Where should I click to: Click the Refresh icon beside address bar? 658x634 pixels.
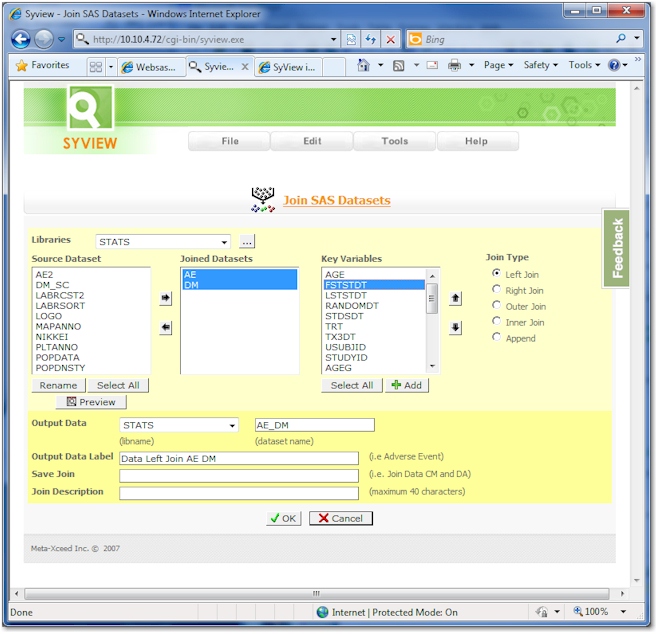pos(371,39)
